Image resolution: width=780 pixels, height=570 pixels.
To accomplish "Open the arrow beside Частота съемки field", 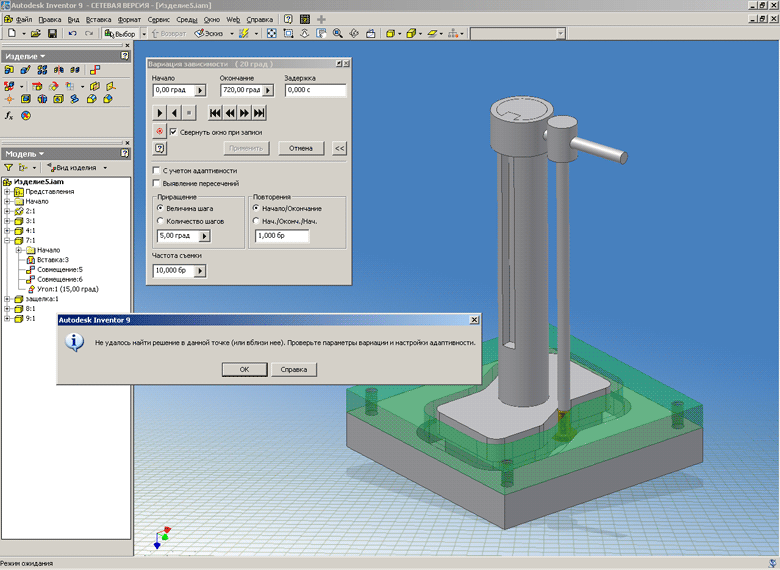I will [199, 271].
